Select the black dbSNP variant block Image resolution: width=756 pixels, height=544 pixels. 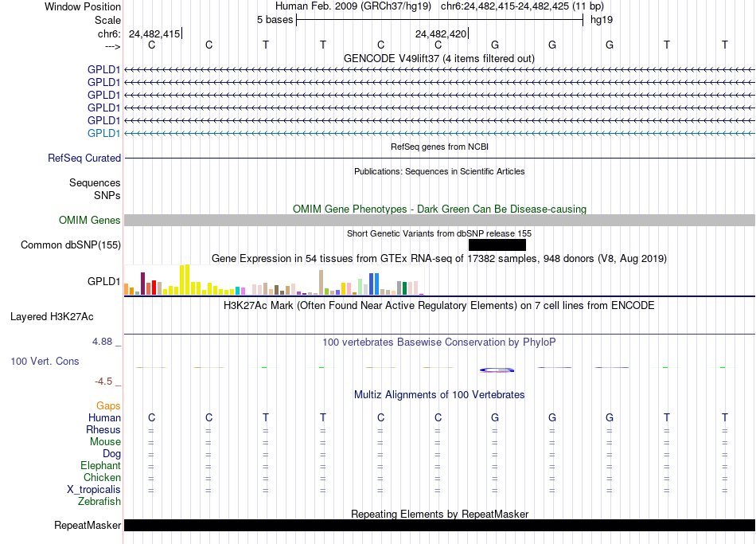[x=497, y=245]
